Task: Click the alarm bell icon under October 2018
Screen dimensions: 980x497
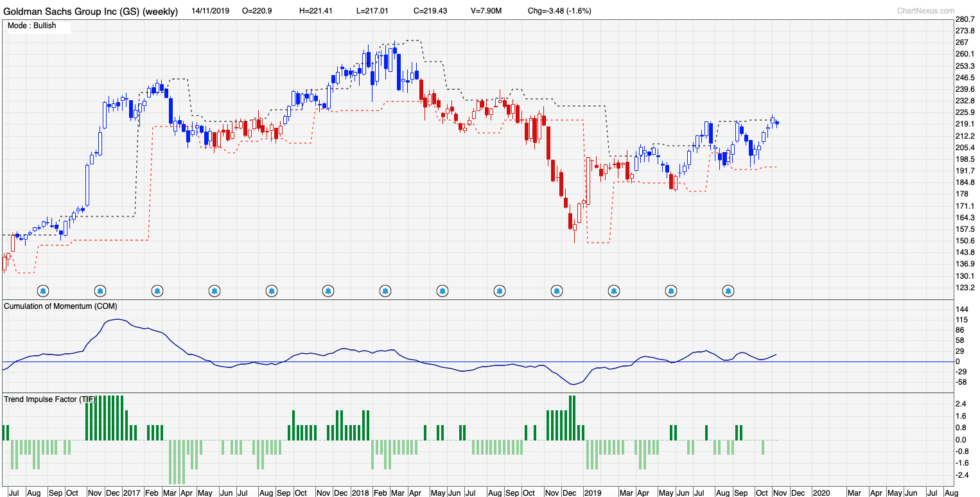Action: pos(499,290)
